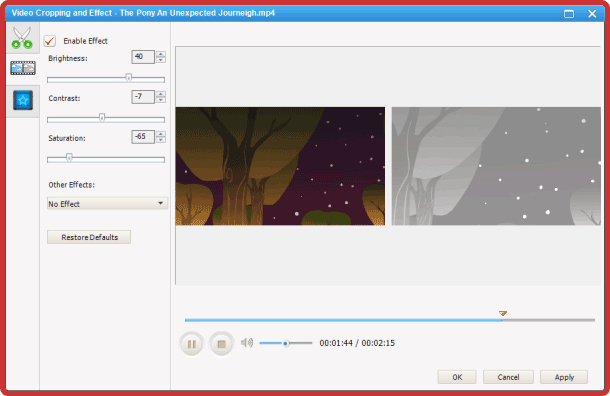Click the Cancel button
The image size is (610, 396).
pos(508,377)
